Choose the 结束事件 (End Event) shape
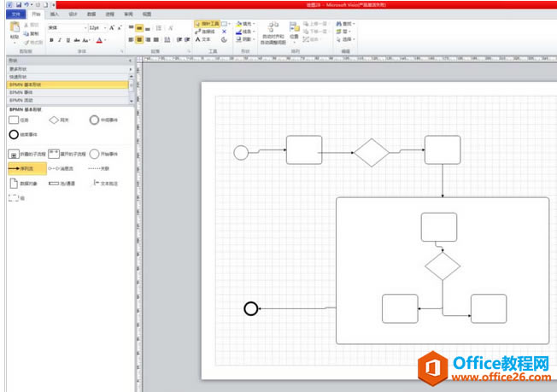This screenshot has width=557, height=392. [x=14, y=135]
